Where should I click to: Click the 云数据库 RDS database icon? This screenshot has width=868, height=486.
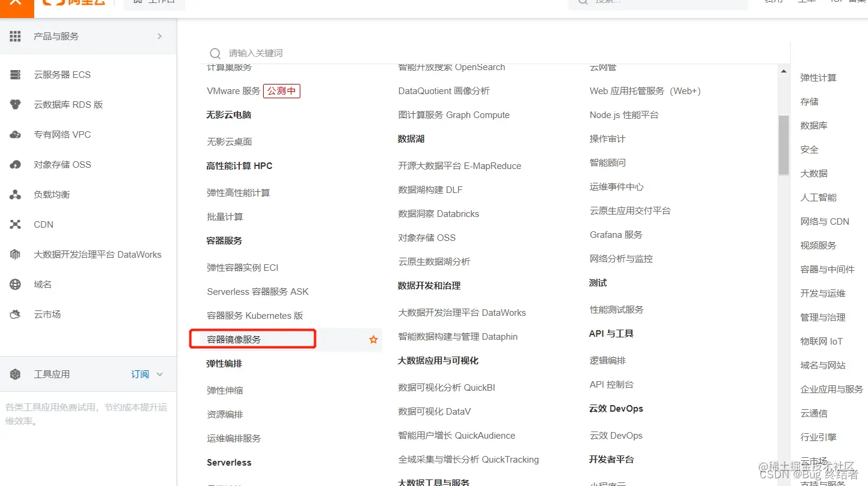point(15,105)
